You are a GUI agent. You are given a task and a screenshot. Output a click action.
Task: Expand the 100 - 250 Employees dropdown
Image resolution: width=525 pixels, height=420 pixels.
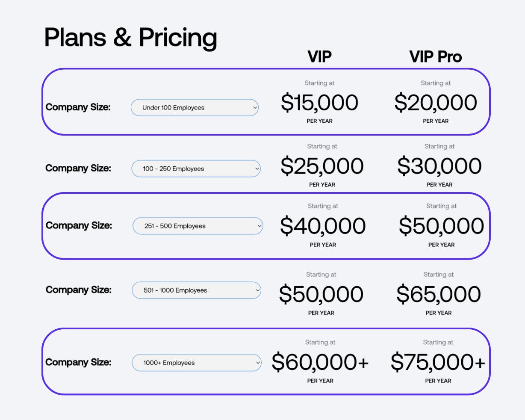click(195, 169)
